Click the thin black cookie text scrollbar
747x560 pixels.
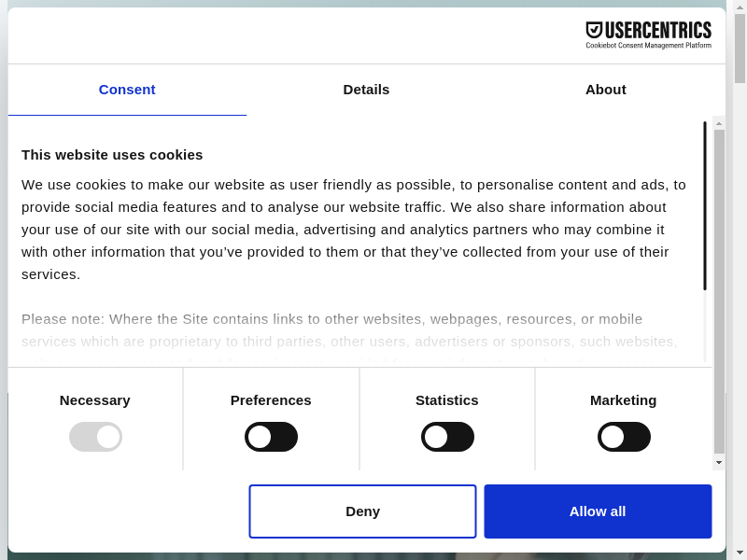(705, 205)
